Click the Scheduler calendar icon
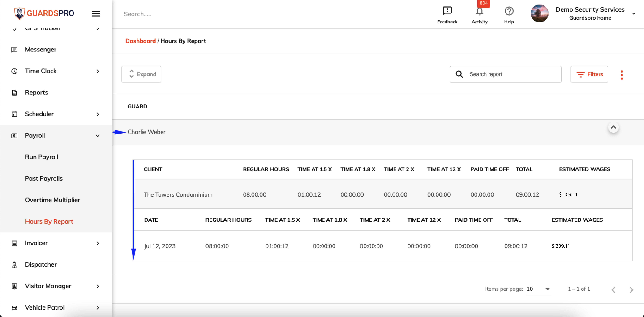The height and width of the screenshot is (317, 644). coord(14,114)
